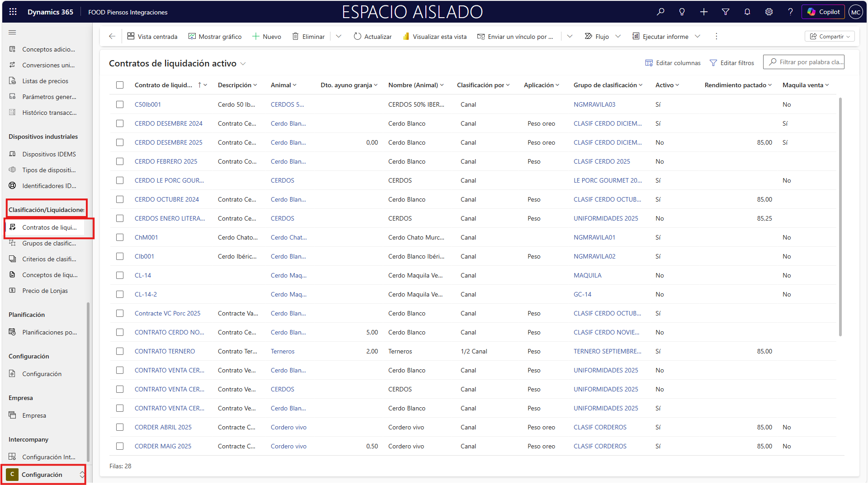Screen dimensions: 868x485
Task: Click the search magnifier icon in header
Action: tap(660, 12)
